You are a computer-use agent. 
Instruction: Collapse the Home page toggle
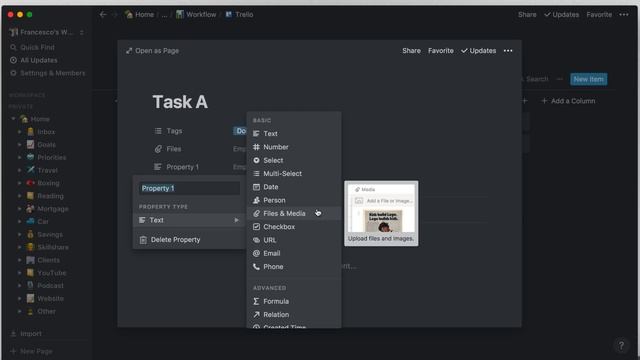13,119
